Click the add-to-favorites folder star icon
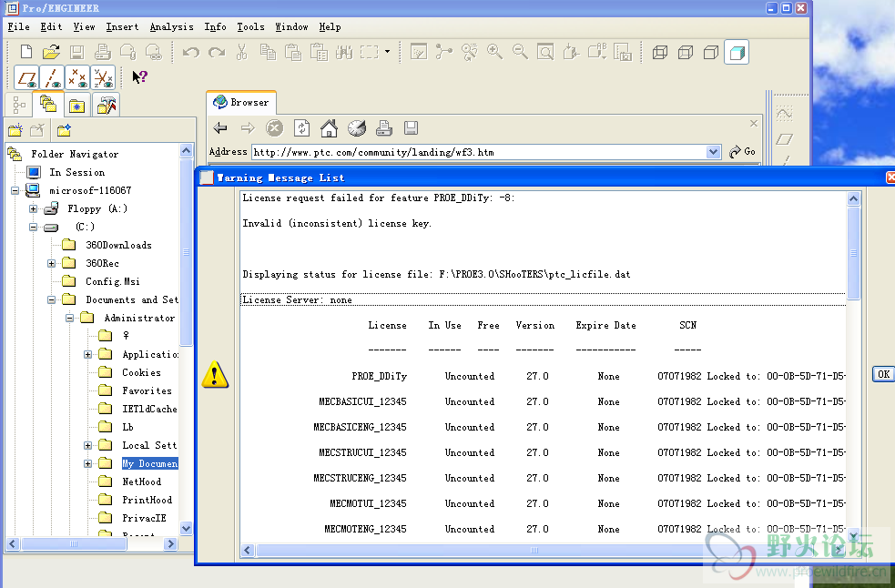This screenshot has width=895, height=588. coord(64,131)
